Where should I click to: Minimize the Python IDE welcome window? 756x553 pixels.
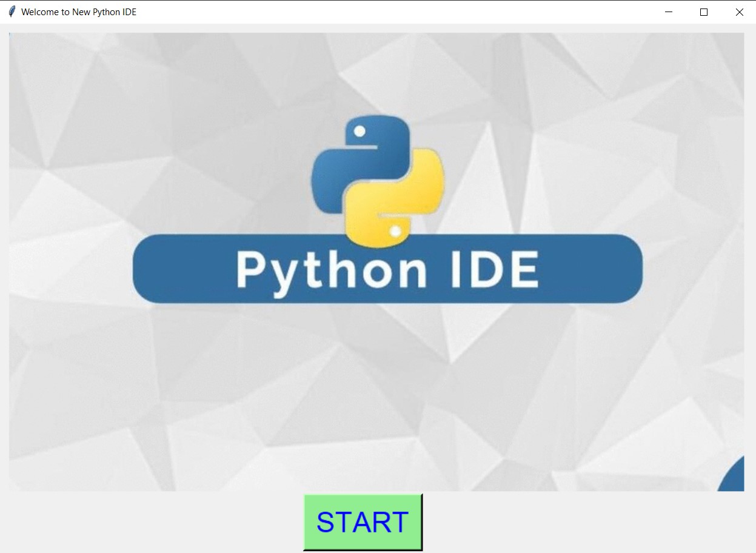(x=669, y=12)
